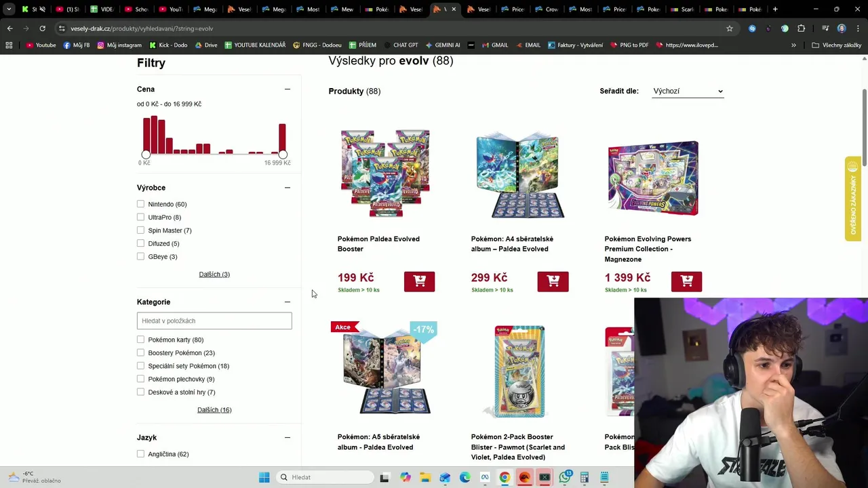Viewport: 868px width, 488px height.
Task: Check the Spin Master (7) filter
Action: point(140,230)
